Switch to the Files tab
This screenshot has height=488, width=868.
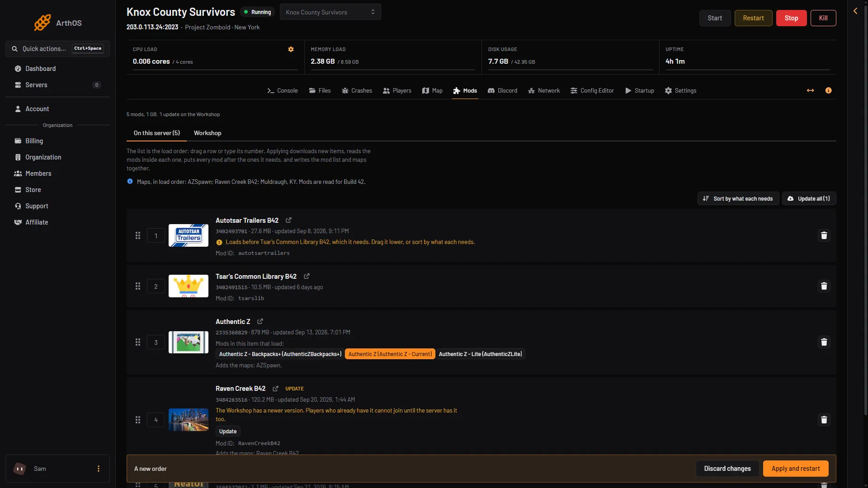(320, 91)
